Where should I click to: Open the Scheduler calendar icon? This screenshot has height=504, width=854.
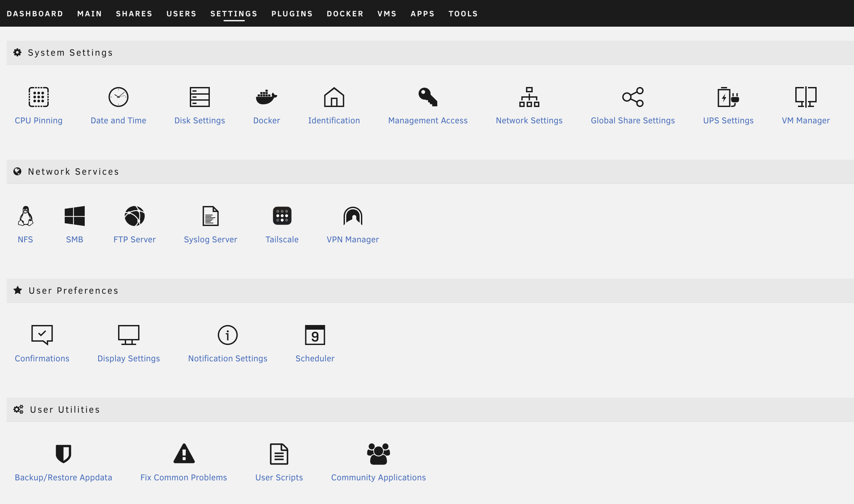[x=315, y=335]
